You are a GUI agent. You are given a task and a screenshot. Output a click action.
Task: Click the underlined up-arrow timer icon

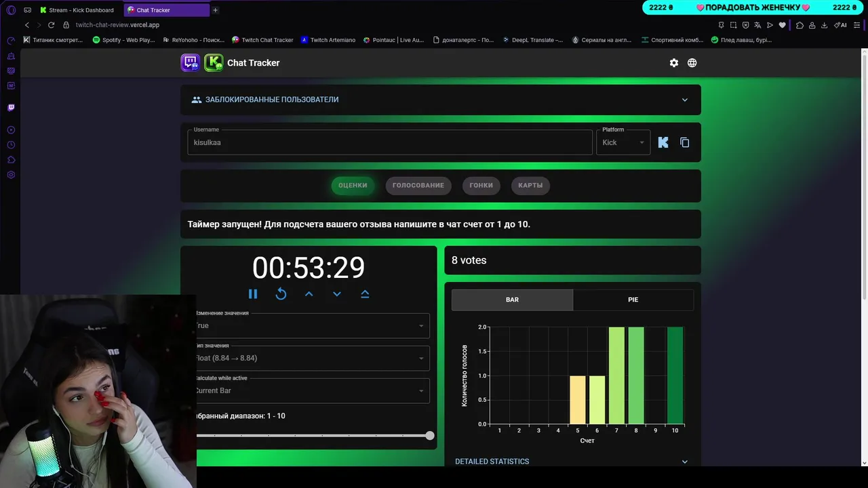point(365,293)
